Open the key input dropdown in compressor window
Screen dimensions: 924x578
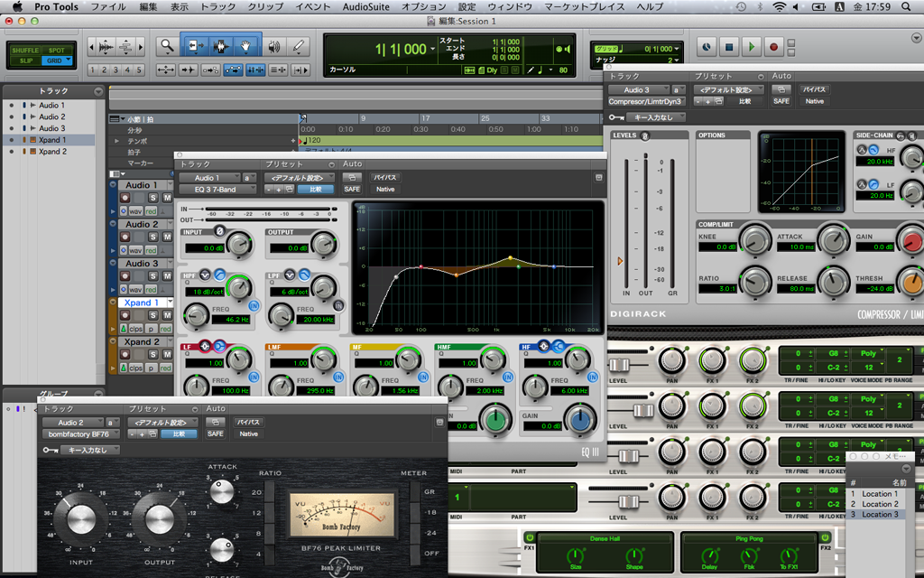click(655, 117)
